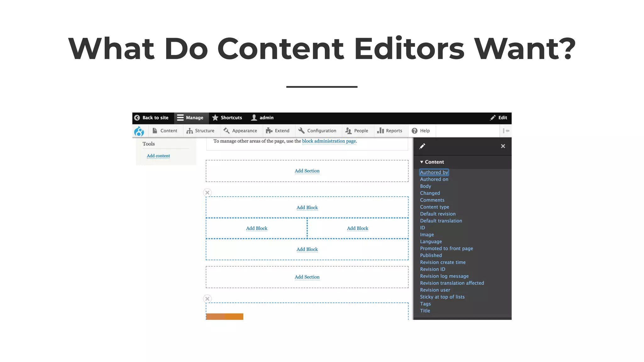Select the Sticky at top of lists field
Image resolution: width=644 pixels, height=362 pixels.
442,297
